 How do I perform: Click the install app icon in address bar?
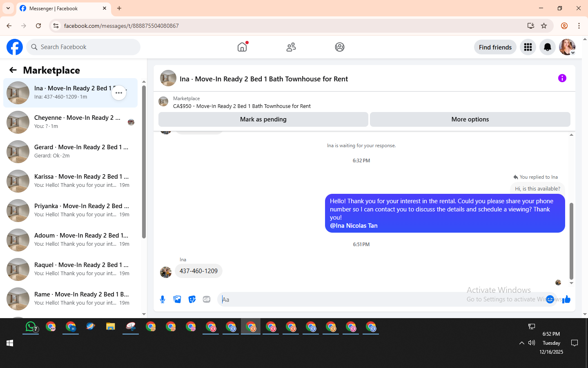pyautogui.click(x=531, y=26)
